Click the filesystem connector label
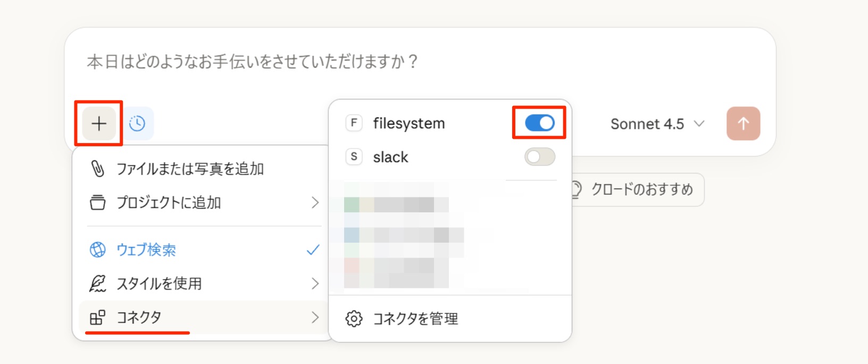 point(408,123)
